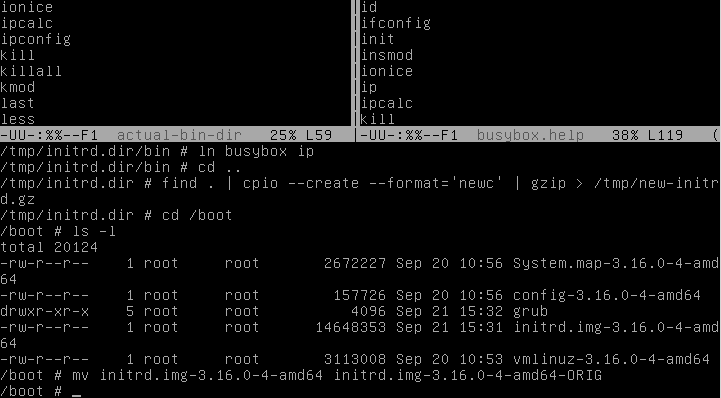Viewport: 721px width, 398px height.
Task: Click the cursor at the /boot # prompt
Action: coord(76,392)
